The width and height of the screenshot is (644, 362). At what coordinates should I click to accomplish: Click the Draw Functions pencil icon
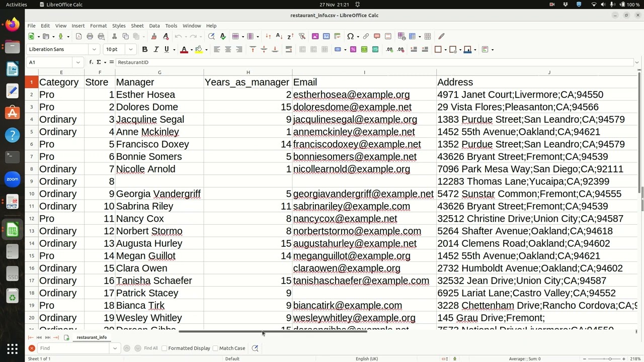coord(441,36)
